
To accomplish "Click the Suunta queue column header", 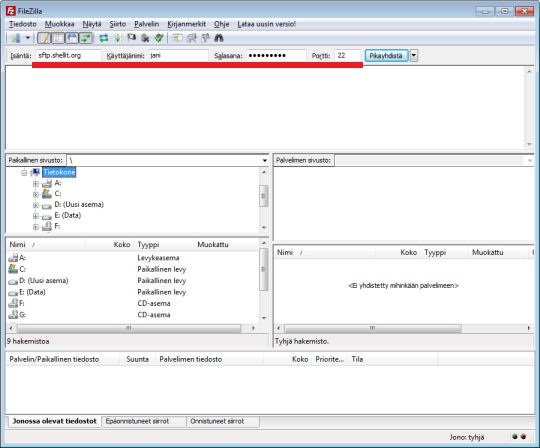I will (138, 359).
